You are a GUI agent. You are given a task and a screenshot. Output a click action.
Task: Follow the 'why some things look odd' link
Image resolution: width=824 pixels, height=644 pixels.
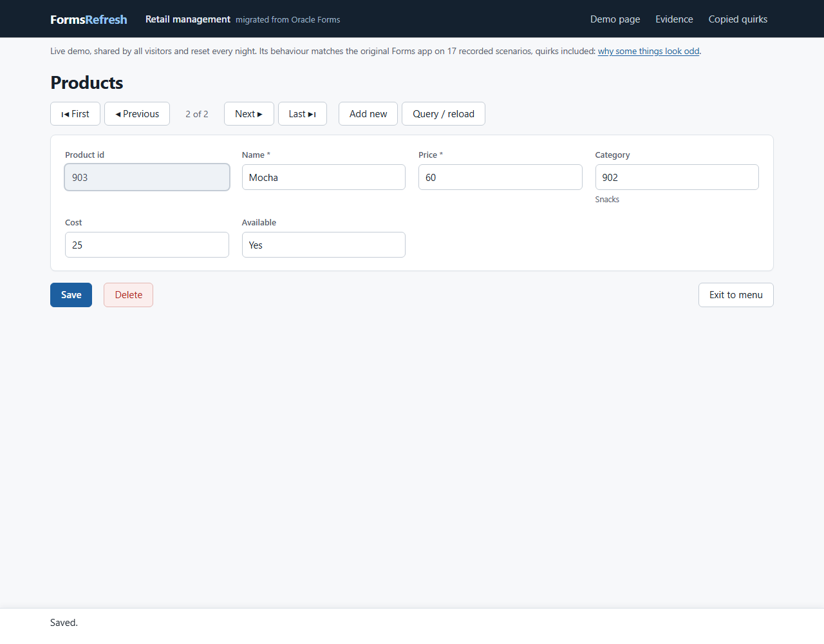[648, 51]
